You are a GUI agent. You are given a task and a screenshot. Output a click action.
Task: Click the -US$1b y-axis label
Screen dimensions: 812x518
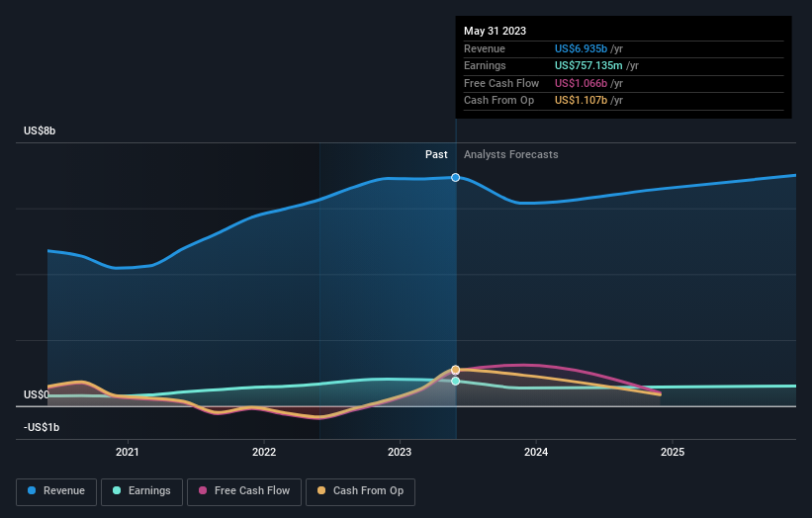click(x=42, y=427)
